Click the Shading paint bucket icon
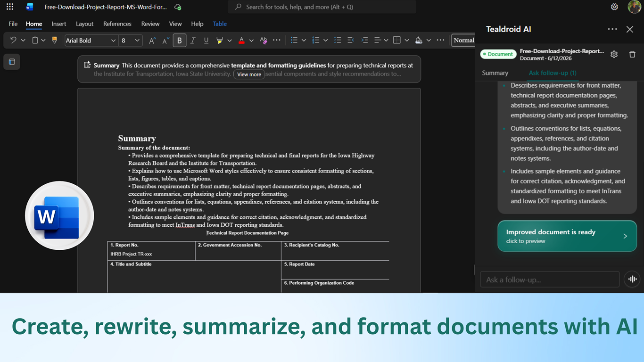The width and height of the screenshot is (644, 362). pyautogui.click(x=419, y=41)
